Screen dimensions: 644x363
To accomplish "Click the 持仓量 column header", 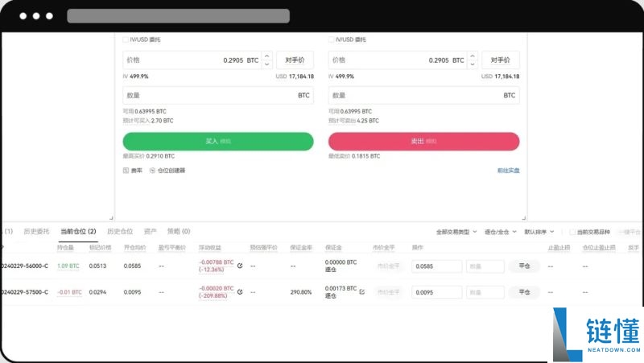I will pos(65,248).
